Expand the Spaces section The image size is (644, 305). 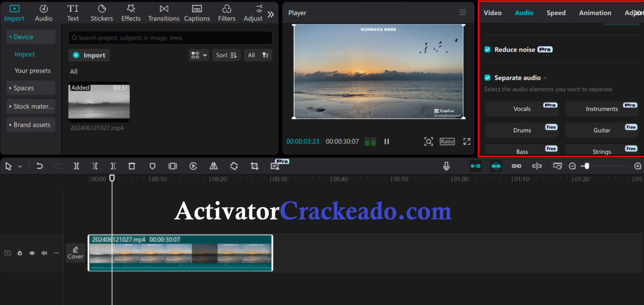pyautogui.click(x=31, y=88)
